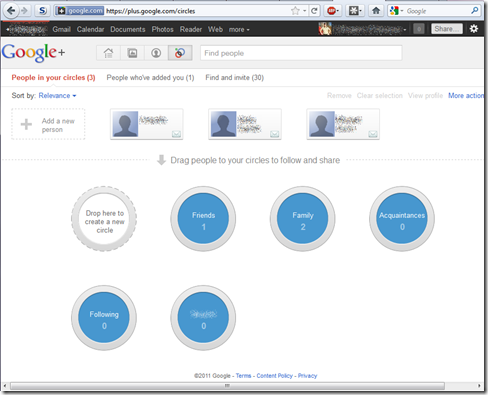
Task: Click the scrollbar right arrow
Action: pyautogui.click(x=480, y=386)
